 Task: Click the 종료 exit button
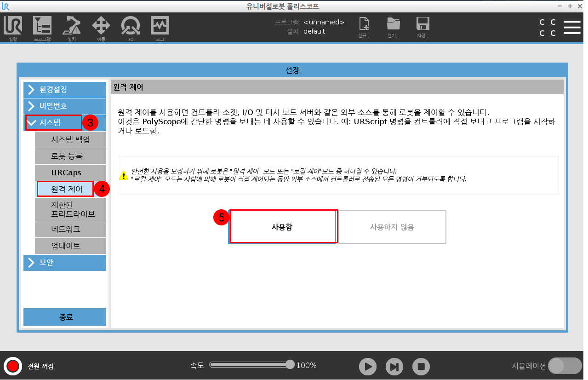point(65,317)
